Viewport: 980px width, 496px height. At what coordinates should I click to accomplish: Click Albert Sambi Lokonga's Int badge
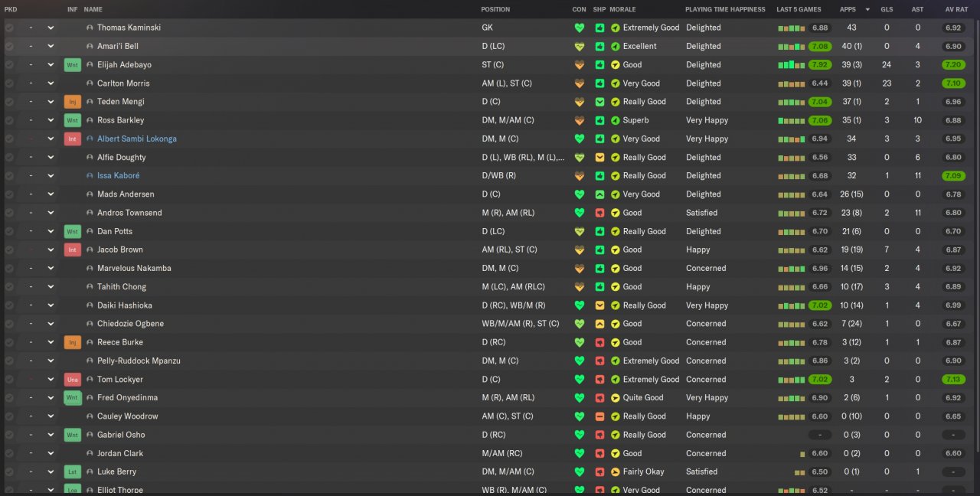(x=73, y=139)
